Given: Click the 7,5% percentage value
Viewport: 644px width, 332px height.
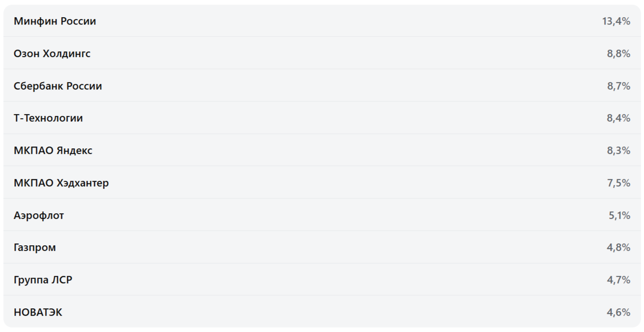Looking at the screenshot, I should point(618,183).
